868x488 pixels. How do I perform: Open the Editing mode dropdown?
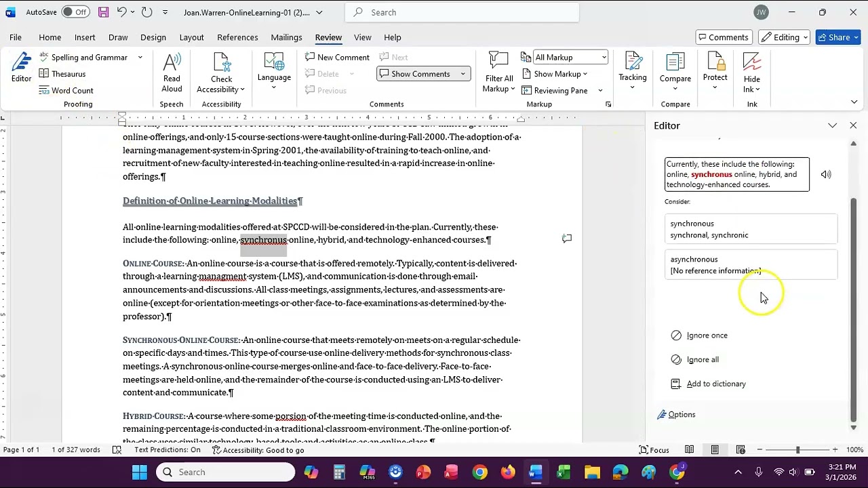785,37
